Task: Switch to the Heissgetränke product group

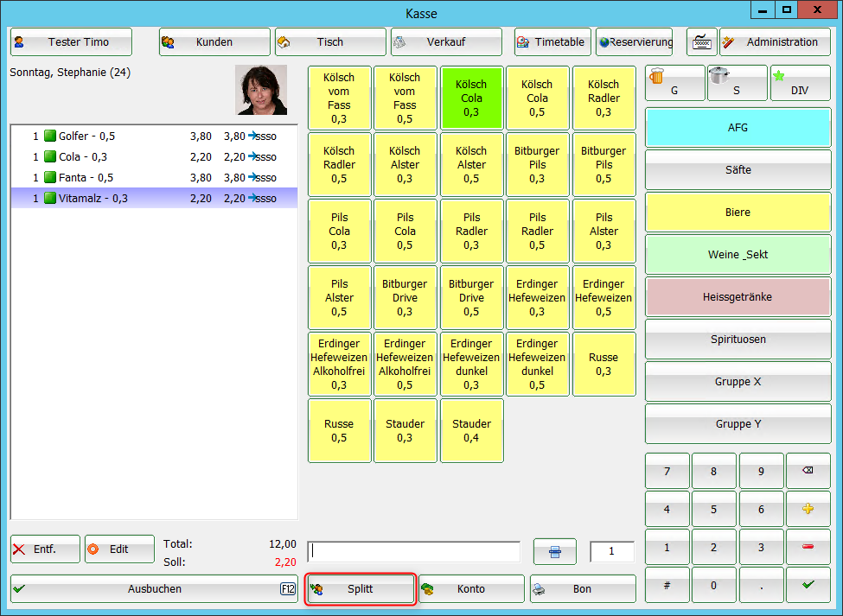Action: [738, 296]
